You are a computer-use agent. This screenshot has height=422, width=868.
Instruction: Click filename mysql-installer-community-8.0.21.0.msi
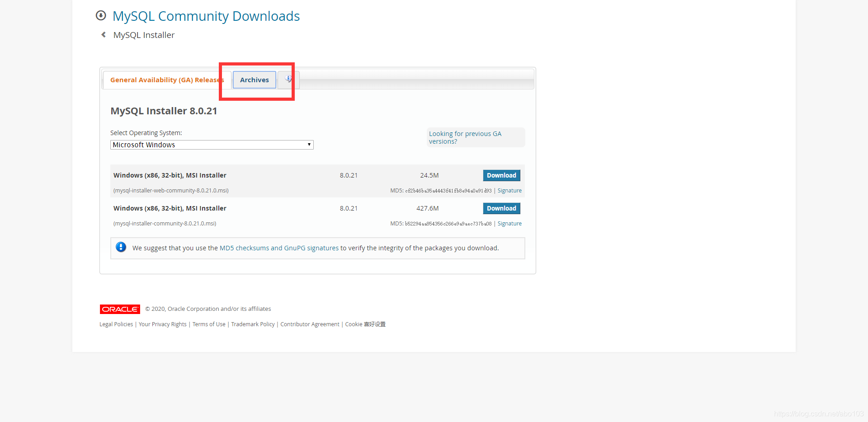[165, 224]
